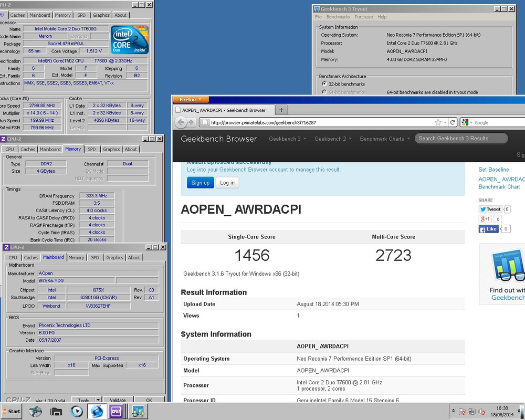525x420 pixels.
Task: Click the Validate button in CPU-Z
Action: pyautogui.click(x=118, y=400)
